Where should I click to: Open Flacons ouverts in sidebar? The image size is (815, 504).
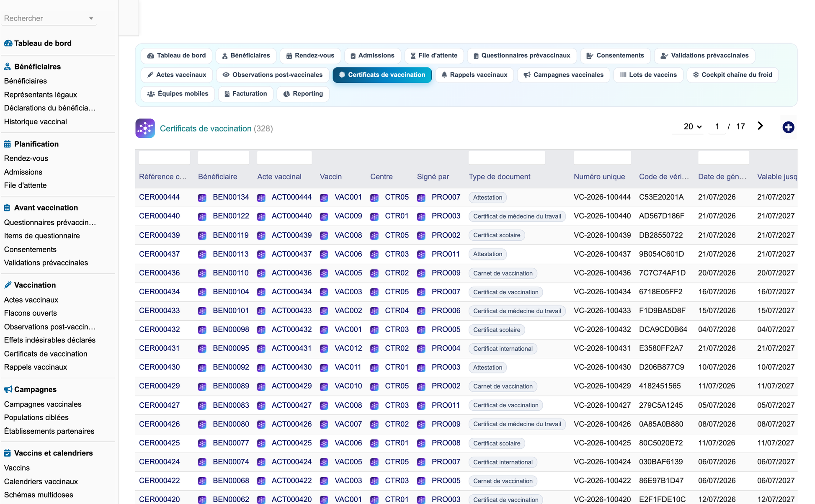pyautogui.click(x=31, y=313)
